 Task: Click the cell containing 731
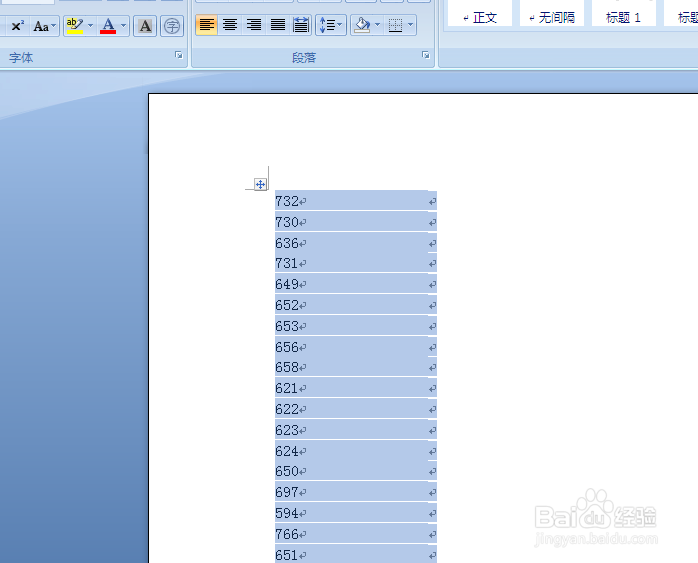(352, 263)
